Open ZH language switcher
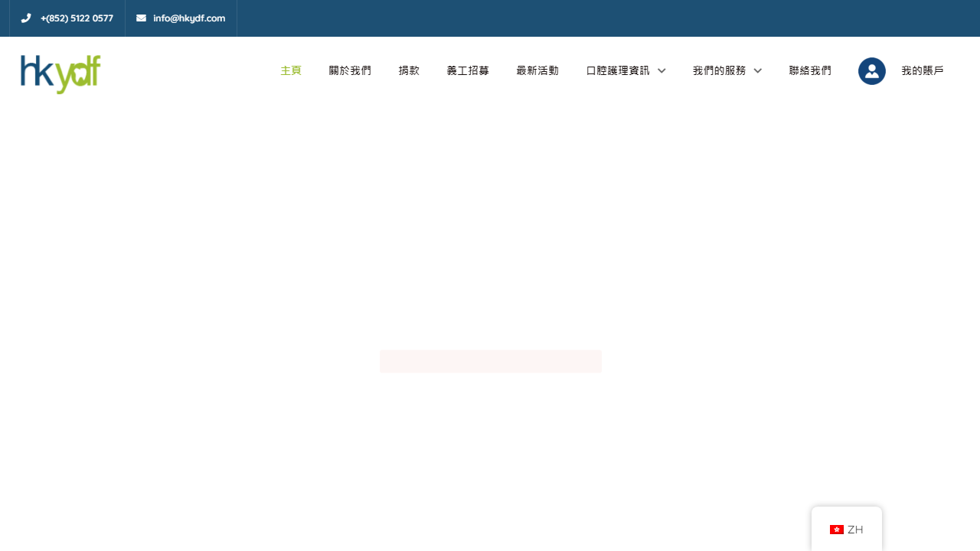 tap(847, 530)
